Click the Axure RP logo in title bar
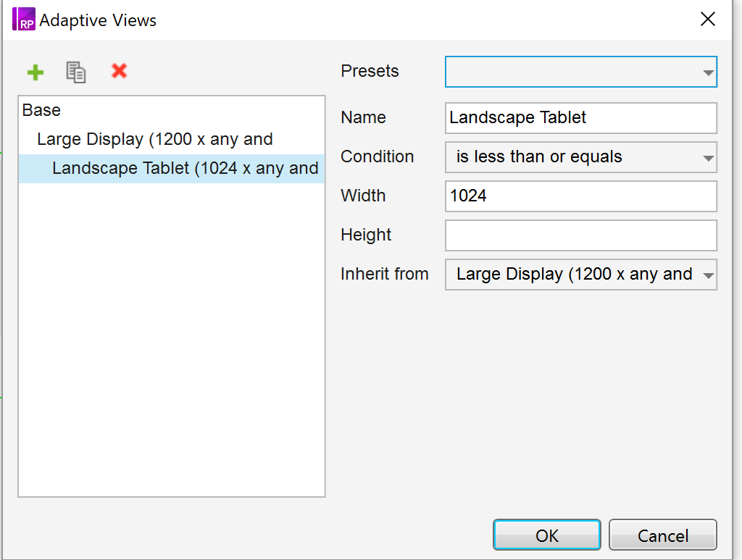The image size is (742, 560). [x=24, y=20]
